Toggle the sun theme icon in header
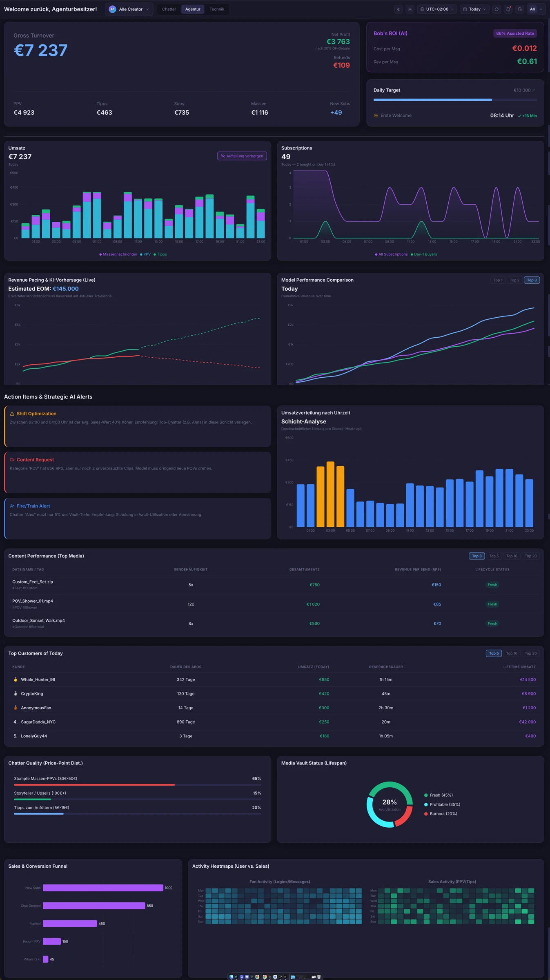The width and height of the screenshot is (550, 980). [x=410, y=9]
